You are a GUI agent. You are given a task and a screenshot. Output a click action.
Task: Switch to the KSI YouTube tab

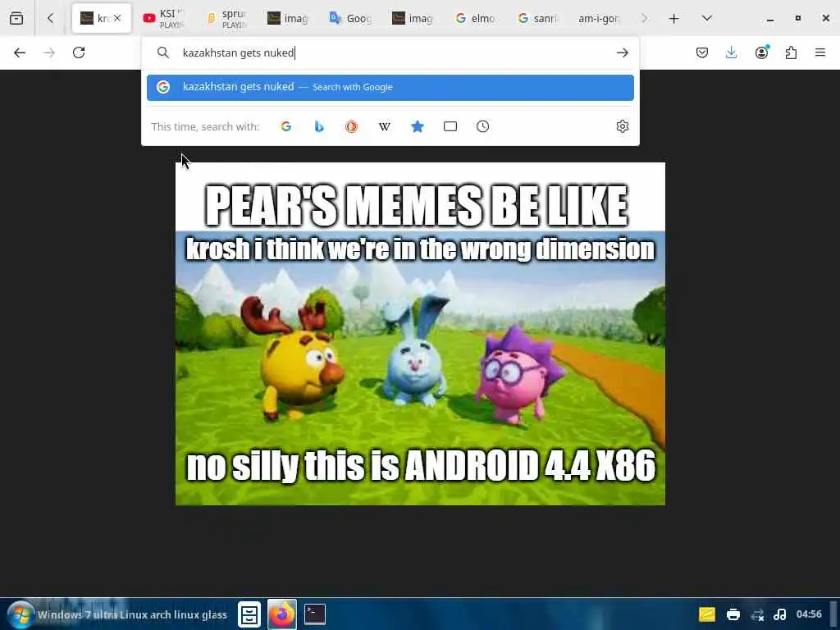[x=163, y=18]
